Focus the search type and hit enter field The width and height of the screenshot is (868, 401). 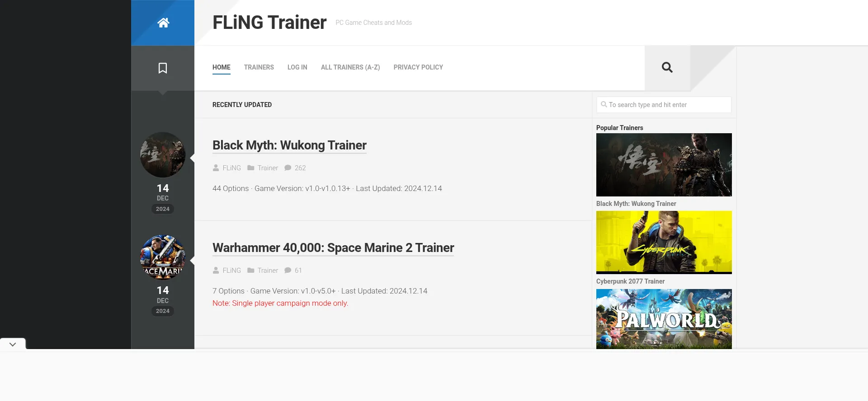coord(664,105)
